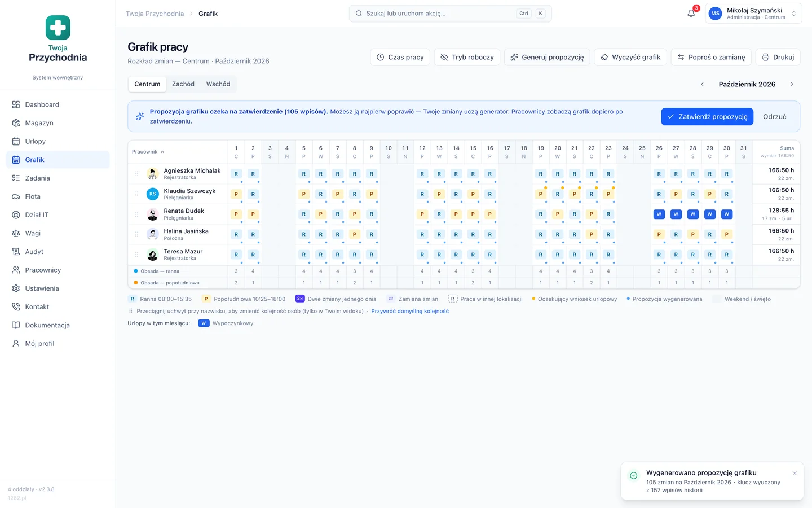The height and width of the screenshot is (508, 812).
Task: Click Wyczyść grafik button
Action: tap(630, 57)
